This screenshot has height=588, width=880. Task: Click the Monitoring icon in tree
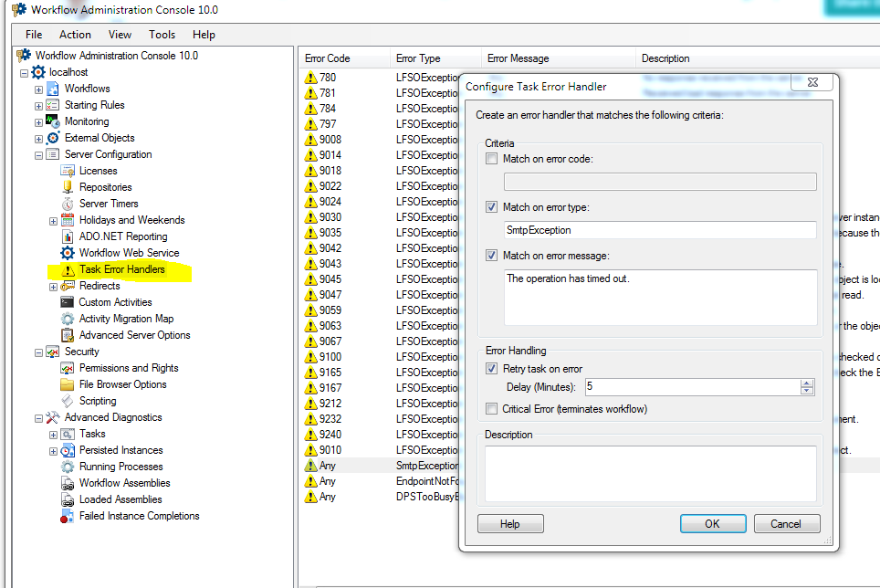pos(53,121)
